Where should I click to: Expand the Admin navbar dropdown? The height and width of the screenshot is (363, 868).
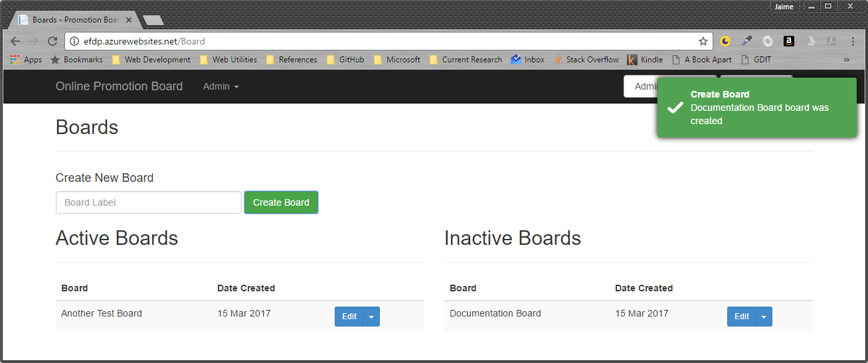click(x=220, y=86)
